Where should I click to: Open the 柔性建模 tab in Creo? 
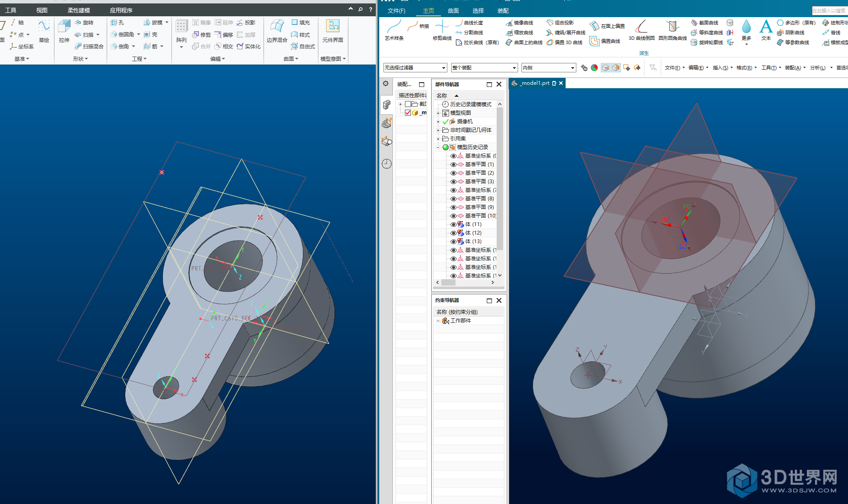(79, 10)
